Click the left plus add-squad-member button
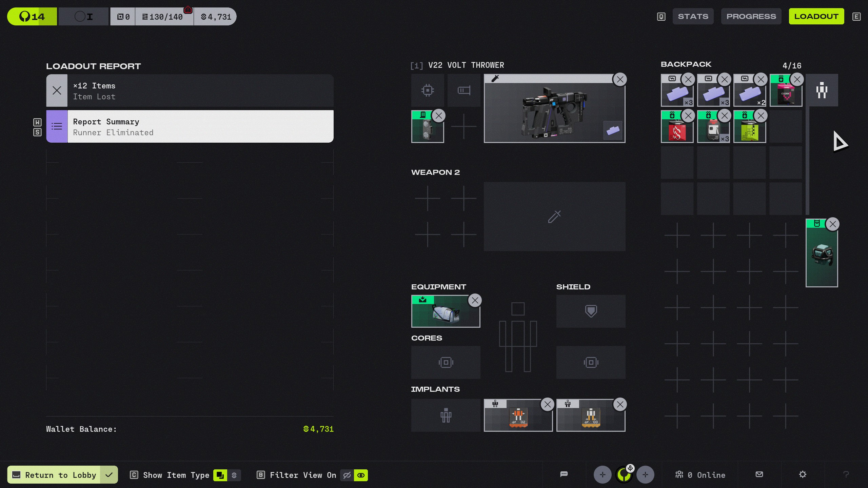 [x=602, y=475]
